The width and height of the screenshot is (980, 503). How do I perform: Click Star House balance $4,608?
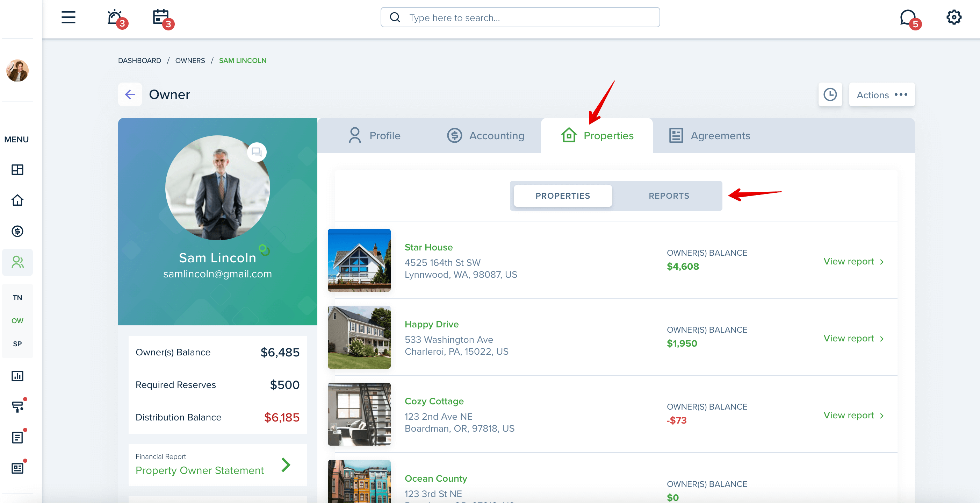coord(683,266)
